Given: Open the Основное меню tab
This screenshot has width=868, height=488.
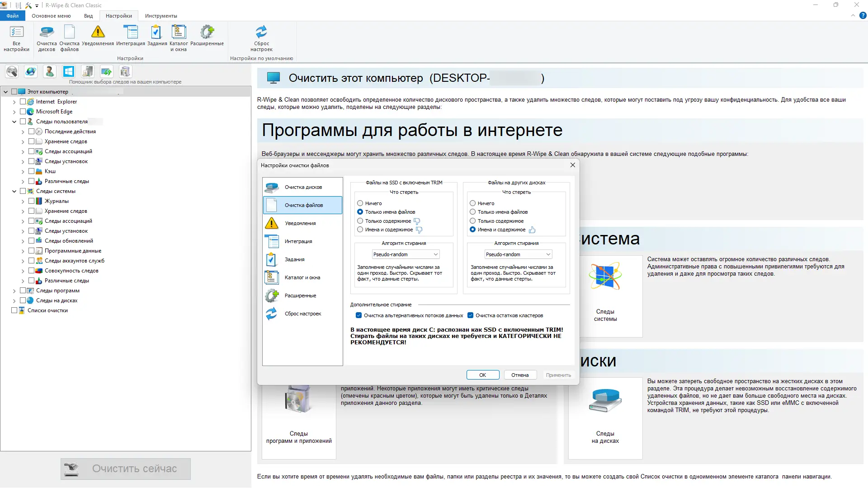Looking at the screenshot, I should click(51, 16).
